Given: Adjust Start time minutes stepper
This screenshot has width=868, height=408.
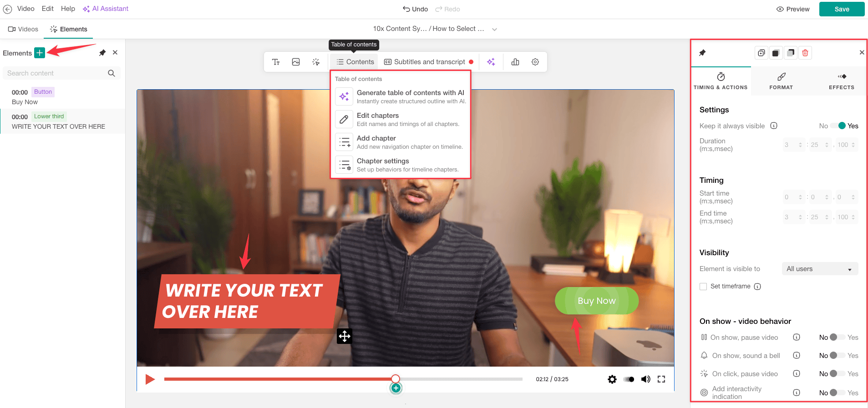Looking at the screenshot, I should click(800, 197).
